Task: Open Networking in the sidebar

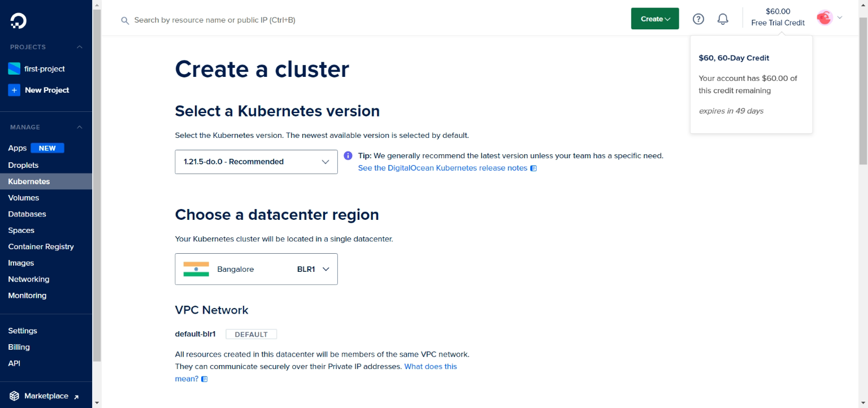Action: click(29, 279)
